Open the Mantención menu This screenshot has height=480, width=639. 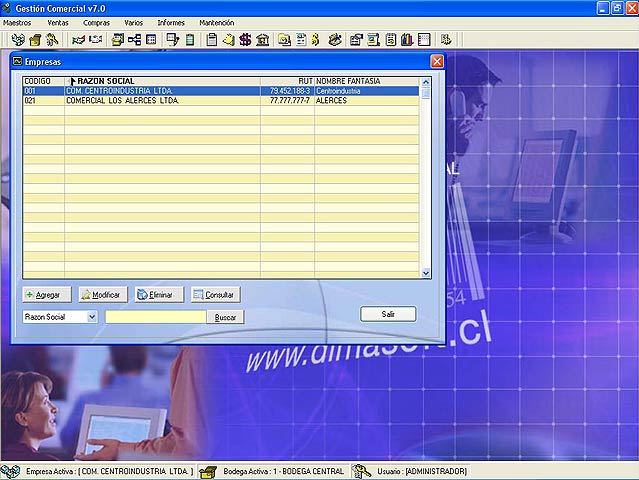(x=216, y=22)
